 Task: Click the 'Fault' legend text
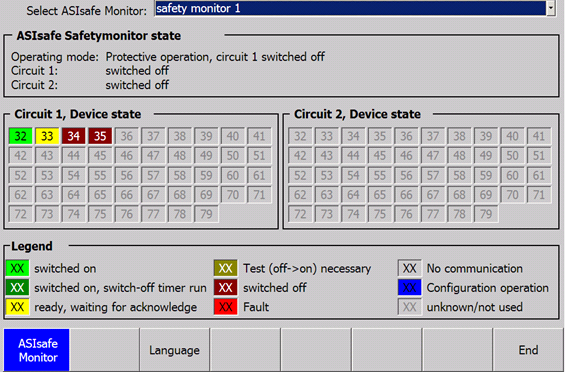(x=256, y=307)
